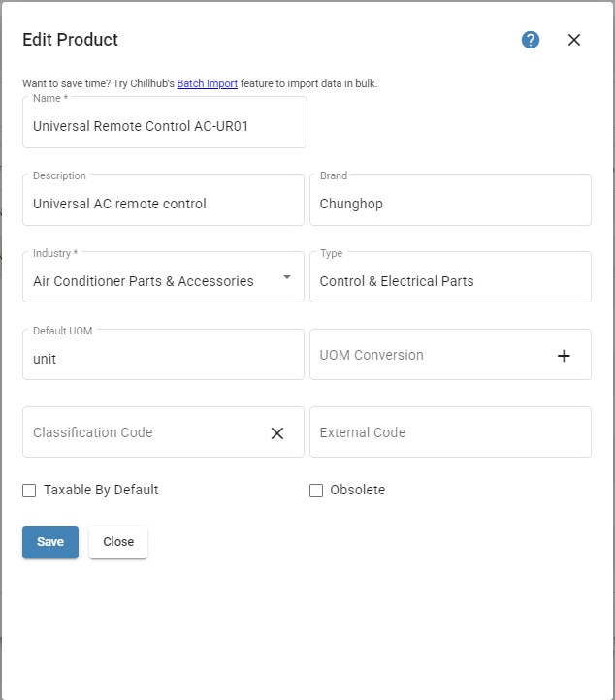This screenshot has width=615, height=700.
Task: Click the Edit Product dialog title
Action: click(71, 40)
